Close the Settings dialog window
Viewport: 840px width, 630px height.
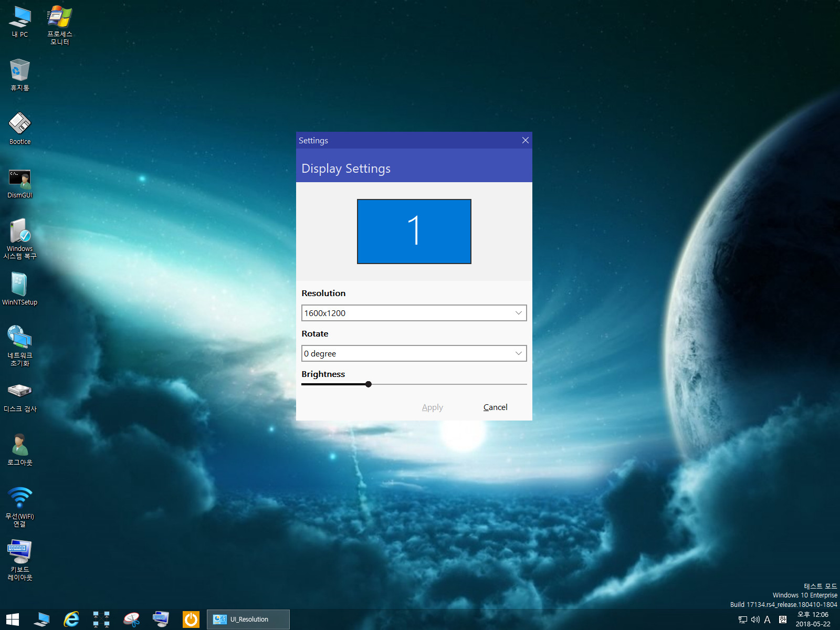tap(525, 140)
